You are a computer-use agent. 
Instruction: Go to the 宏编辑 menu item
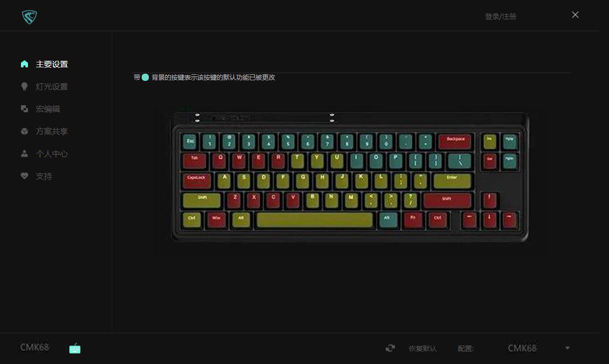48,109
